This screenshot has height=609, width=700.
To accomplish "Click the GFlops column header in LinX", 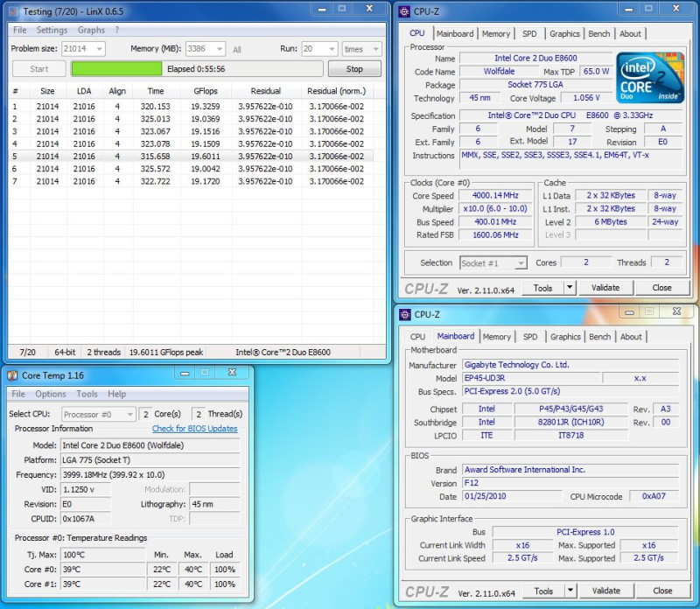I will point(206,91).
